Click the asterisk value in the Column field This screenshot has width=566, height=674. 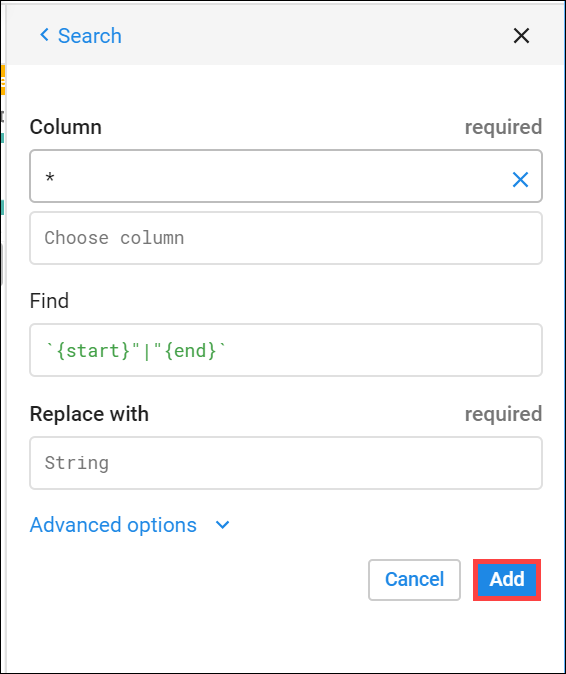(x=50, y=177)
